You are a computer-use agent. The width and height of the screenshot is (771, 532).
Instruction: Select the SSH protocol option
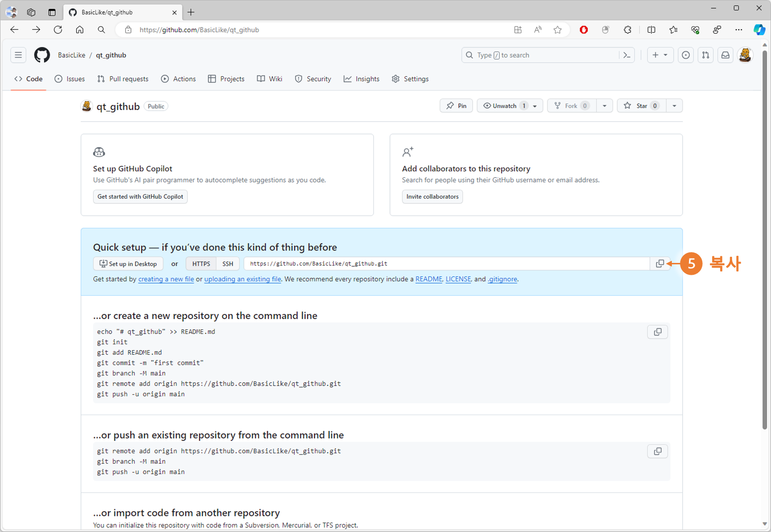tap(228, 264)
